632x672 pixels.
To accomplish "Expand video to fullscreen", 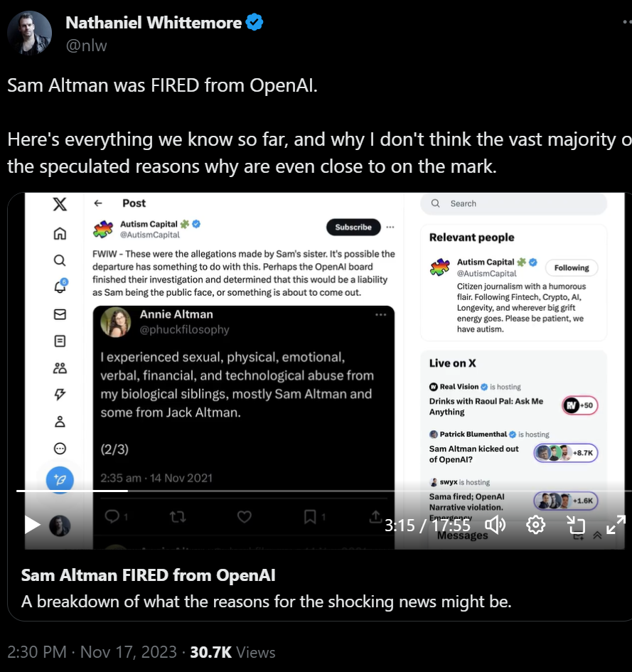I will [615, 524].
